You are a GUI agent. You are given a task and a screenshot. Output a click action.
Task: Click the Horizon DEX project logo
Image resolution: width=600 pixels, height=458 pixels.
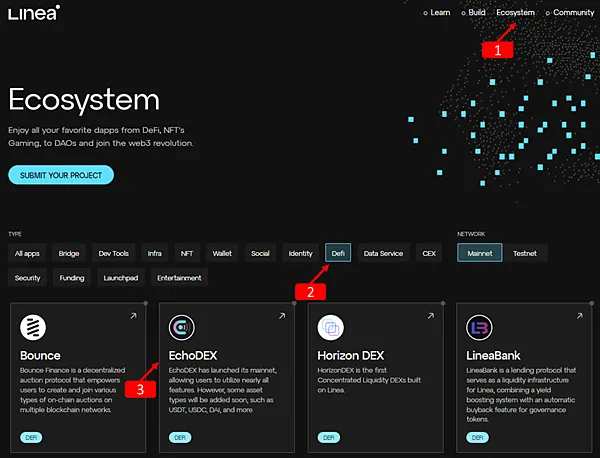[x=331, y=328]
